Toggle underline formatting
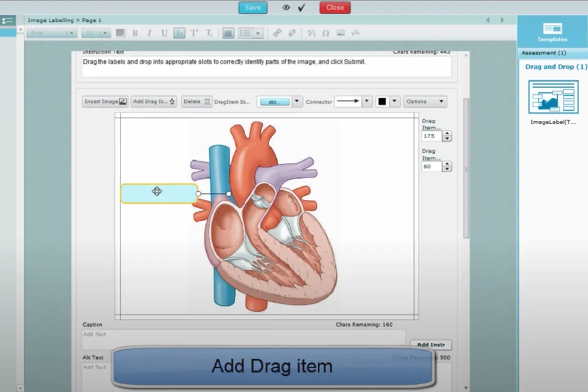 164,33
